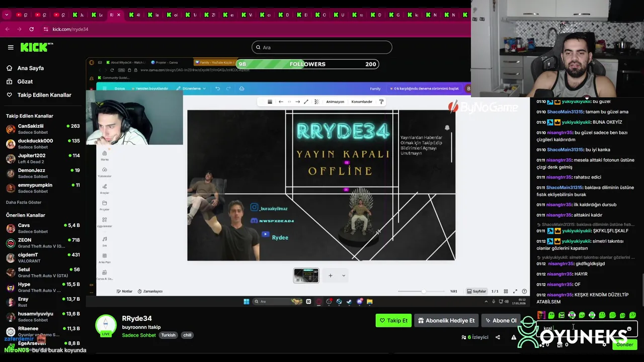The image size is (644, 362).
Task: Click Canva Konumlandır button
Action: pos(362,102)
